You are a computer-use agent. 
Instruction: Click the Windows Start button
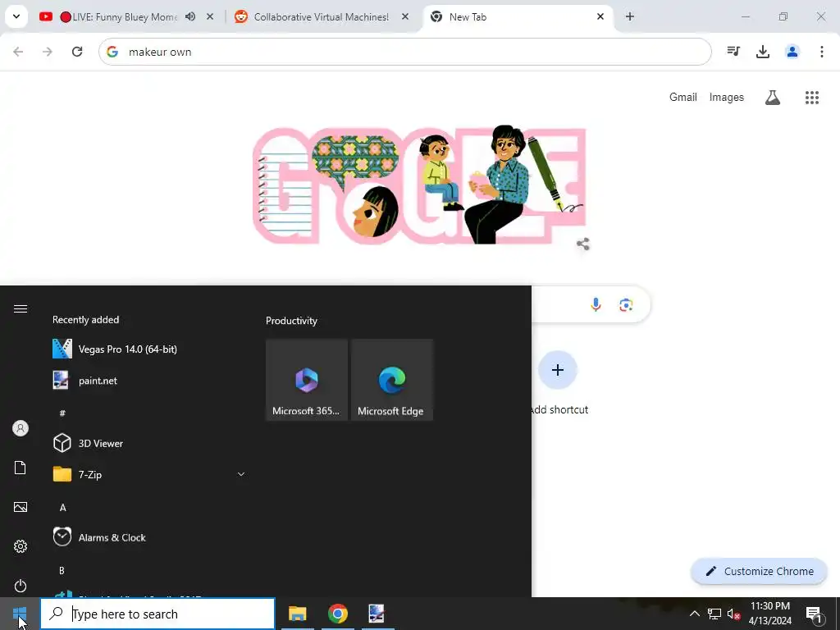pyautogui.click(x=20, y=614)
